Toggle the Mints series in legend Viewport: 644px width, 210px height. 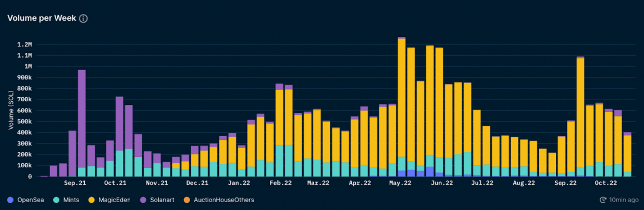point(72,200)
